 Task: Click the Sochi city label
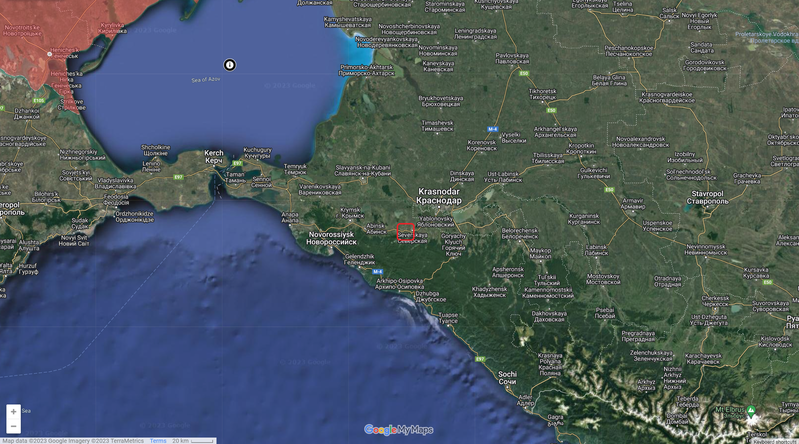click(507, 378)
